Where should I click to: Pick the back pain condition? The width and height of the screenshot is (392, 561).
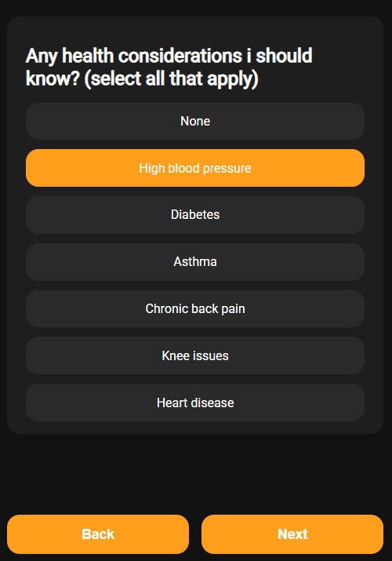click(195, 308)
